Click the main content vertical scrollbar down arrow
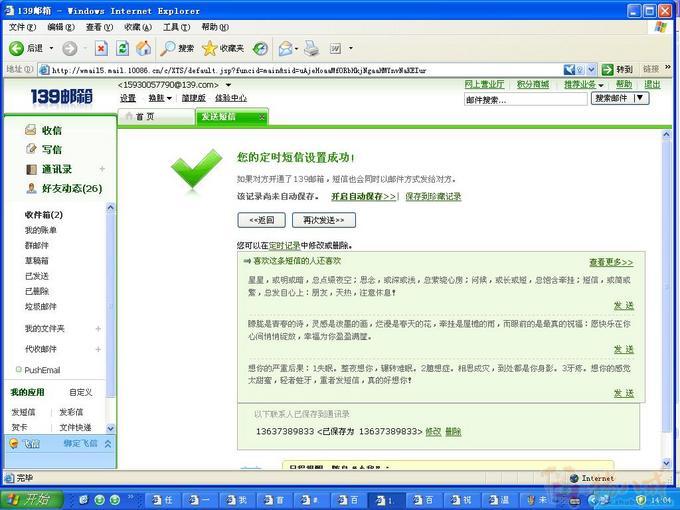The image size is (680, 510). pos(667,464)
